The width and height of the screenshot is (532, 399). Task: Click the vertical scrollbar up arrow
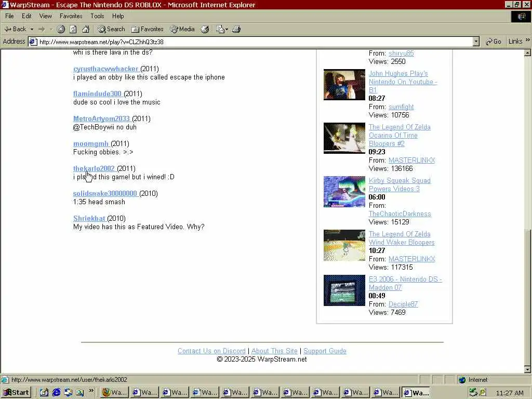527,52
